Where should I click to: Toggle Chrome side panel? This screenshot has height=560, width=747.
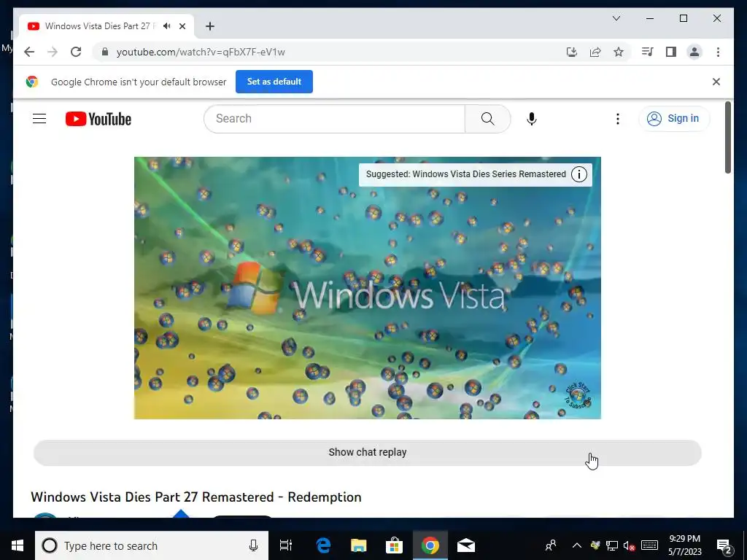tap(671, 52)
